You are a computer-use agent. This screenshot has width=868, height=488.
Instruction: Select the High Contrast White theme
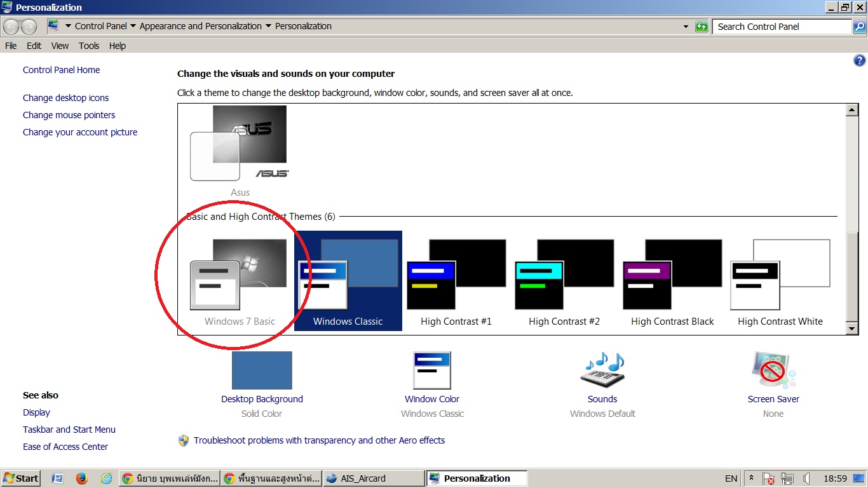pos(780,281)
